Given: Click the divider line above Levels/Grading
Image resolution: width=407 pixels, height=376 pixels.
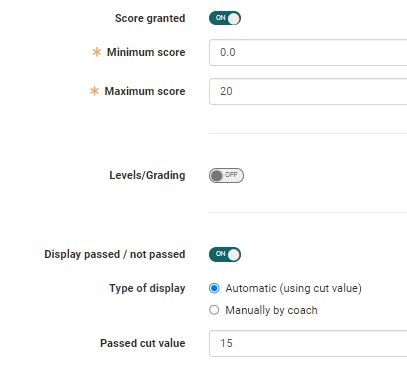Looking at the screenshot, I should tap(308, 133).
